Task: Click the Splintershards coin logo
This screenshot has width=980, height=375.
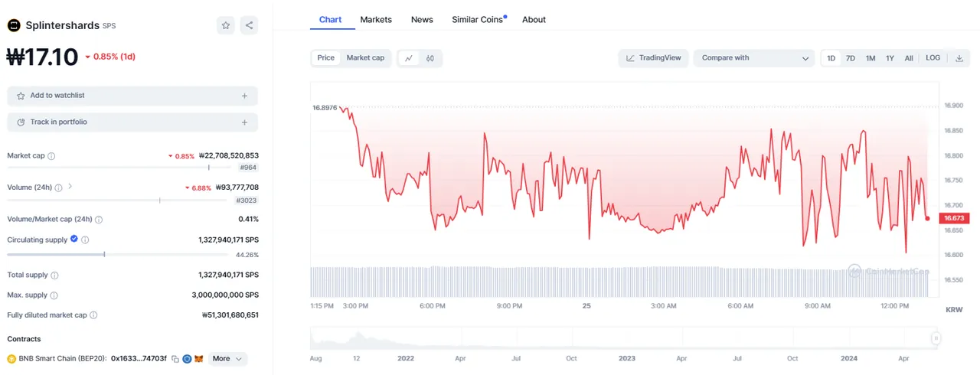Action: coord(14,25)
